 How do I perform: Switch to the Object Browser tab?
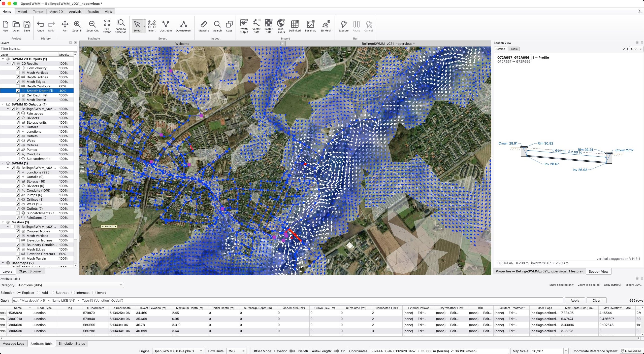pyautogui.click(x=30, y=271)
